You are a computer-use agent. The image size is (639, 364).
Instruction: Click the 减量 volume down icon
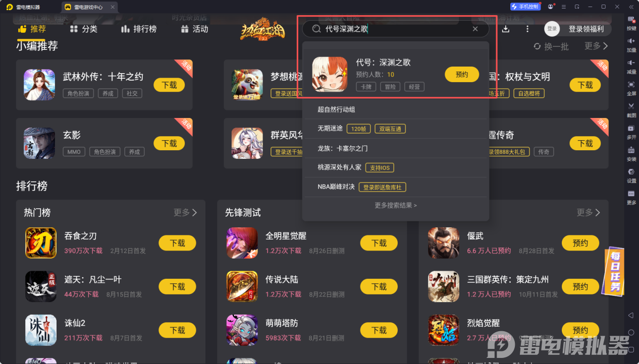[631, 67]
